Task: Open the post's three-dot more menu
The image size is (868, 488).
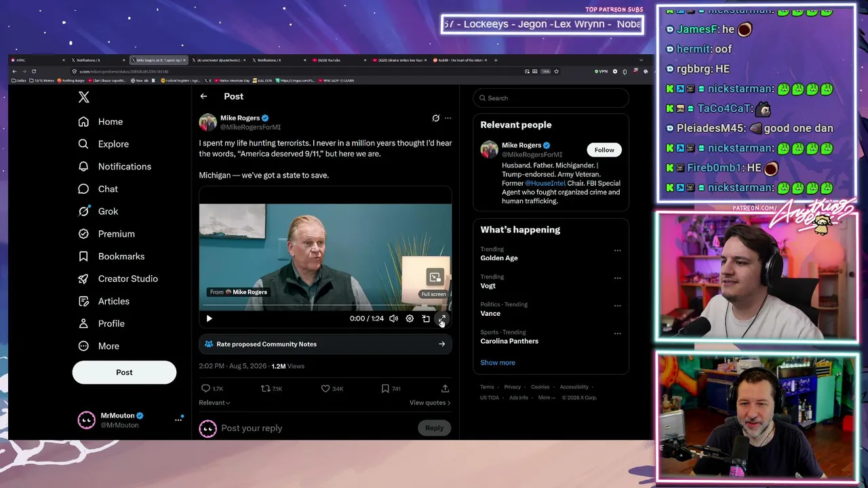Action: pos(448,118)
